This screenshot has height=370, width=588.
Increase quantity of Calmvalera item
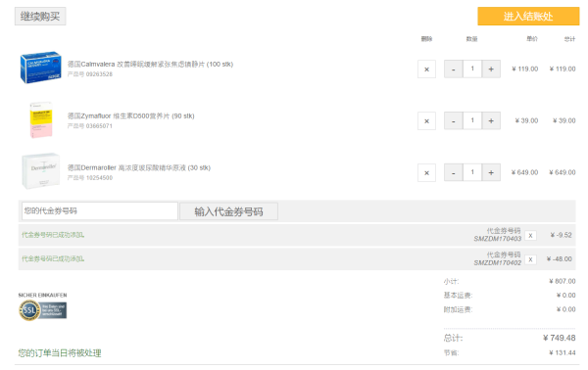491,69
